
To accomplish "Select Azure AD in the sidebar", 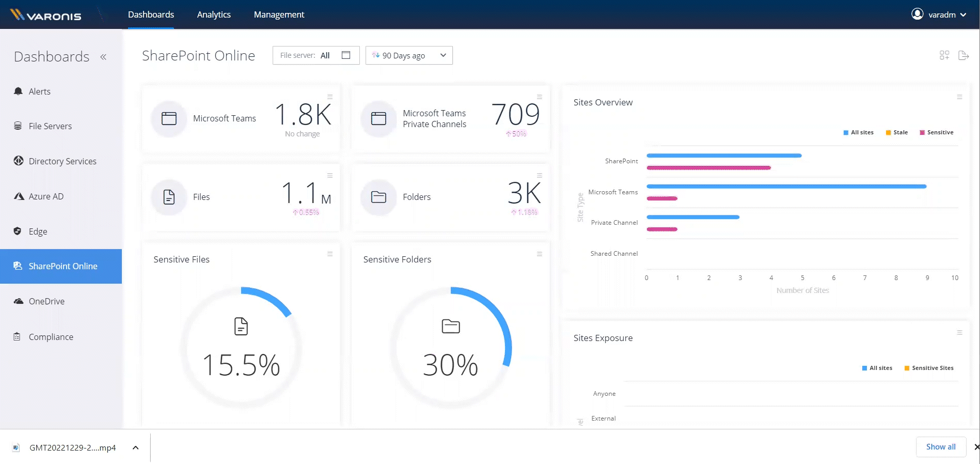I will point(61,196).
